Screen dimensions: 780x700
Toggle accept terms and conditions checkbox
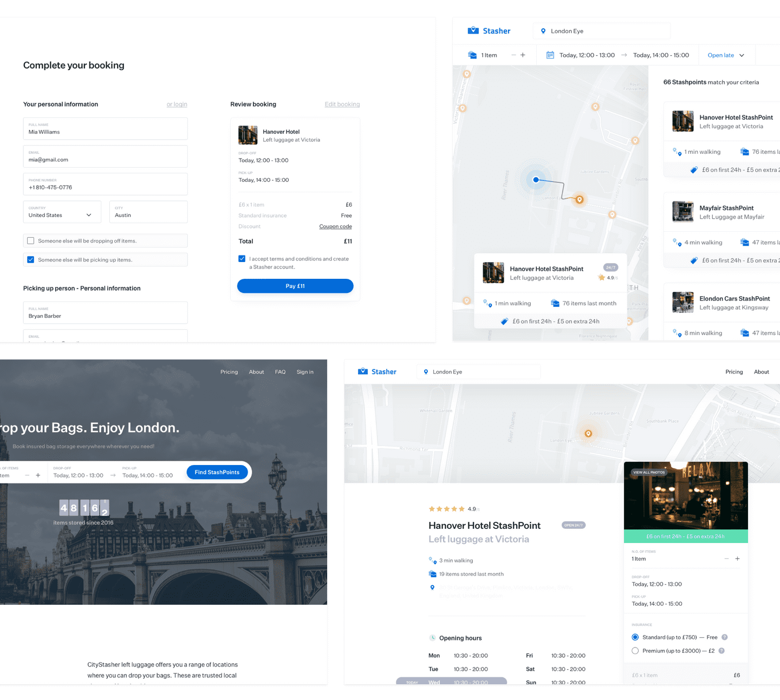(242, 259)
